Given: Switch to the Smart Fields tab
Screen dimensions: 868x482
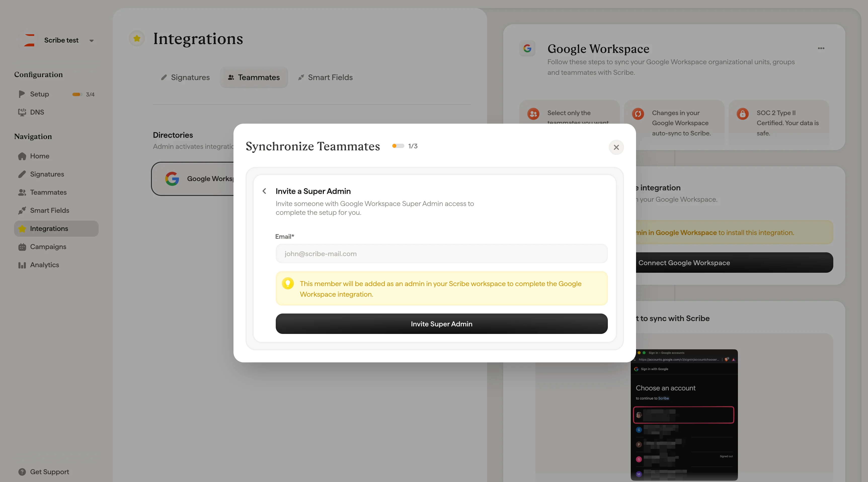Looking at the screenshot, I should [325, 78].
